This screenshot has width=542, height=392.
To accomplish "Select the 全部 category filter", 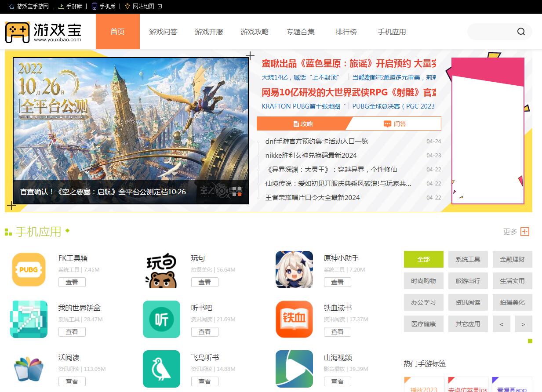I will 424,259.
